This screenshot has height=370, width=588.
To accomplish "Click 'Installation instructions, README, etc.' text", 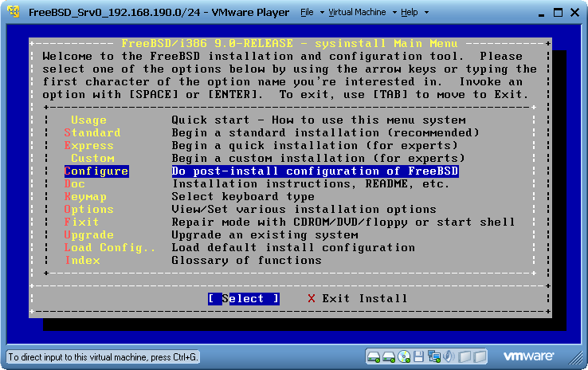I will click(x=311, y=184).
